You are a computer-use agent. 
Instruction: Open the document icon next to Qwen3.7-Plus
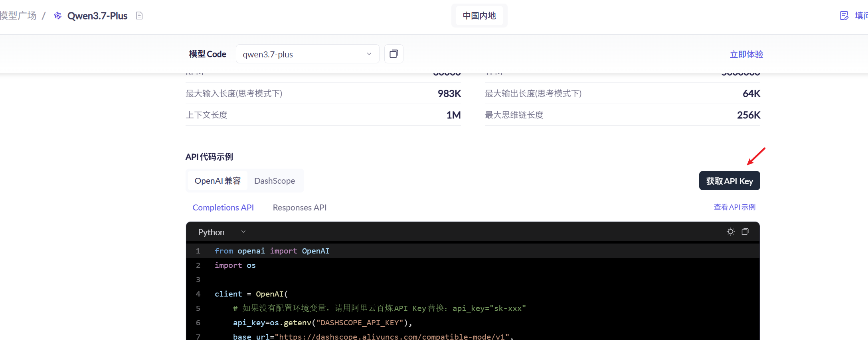(x=139, y=16)
